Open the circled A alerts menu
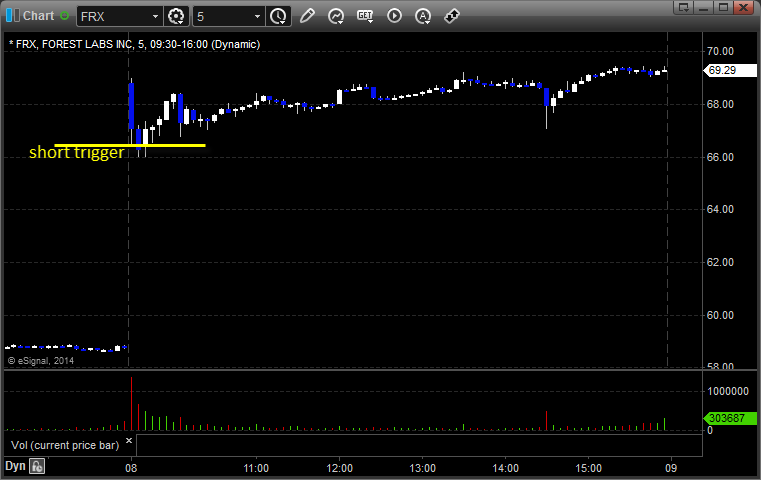Viewport: 761px width, 480px height. pyautogui.click(x=423, y=16)
